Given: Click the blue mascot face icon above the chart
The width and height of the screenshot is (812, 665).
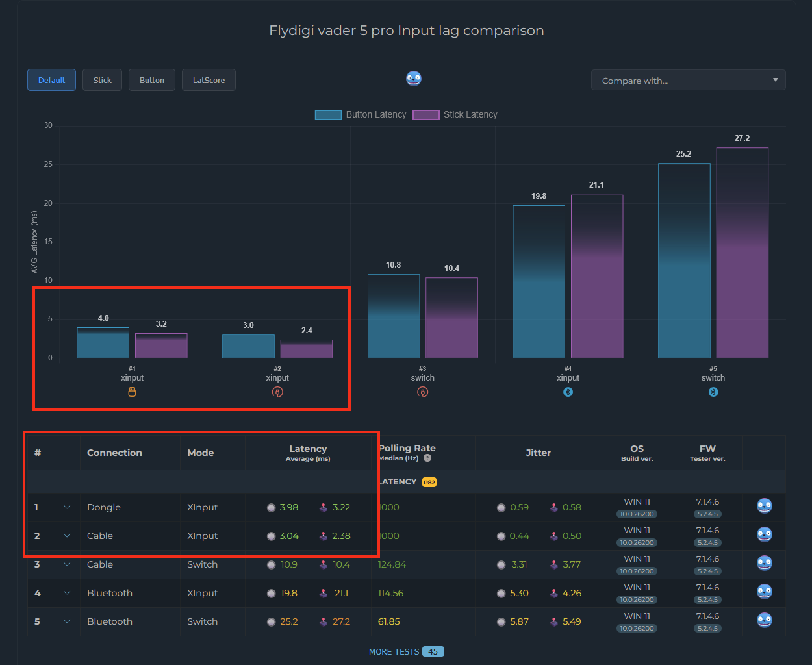Looking at the screenshot, I should pos(414,79).
